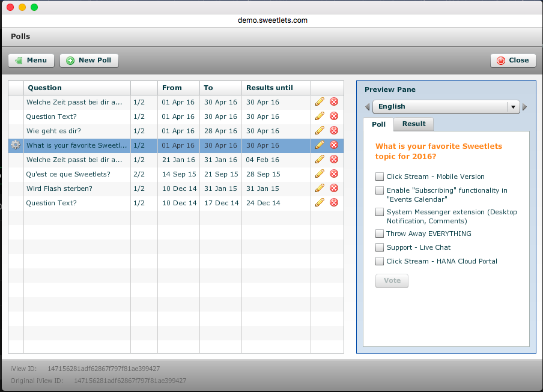Image resolution: width=543 pixels, height=392 pixels.
Task: Click the Close button
Action: click(513, 61)
